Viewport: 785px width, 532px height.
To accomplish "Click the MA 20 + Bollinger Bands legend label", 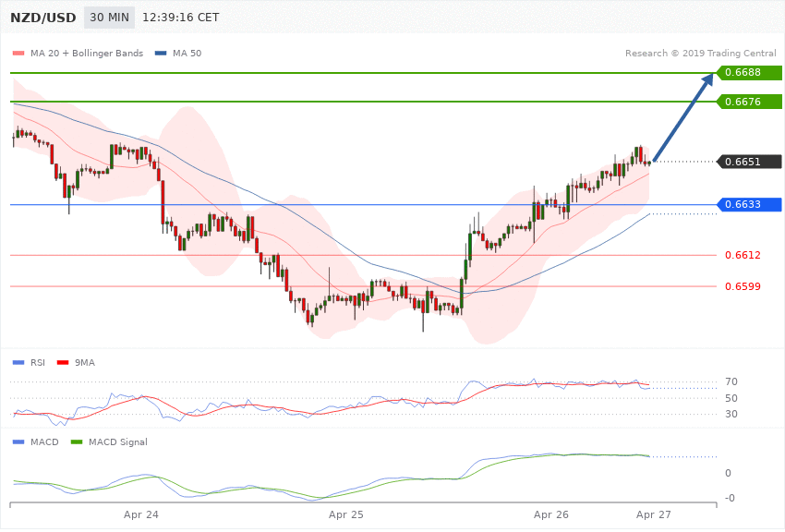I will pyautogui.click(x=87, y=53).
